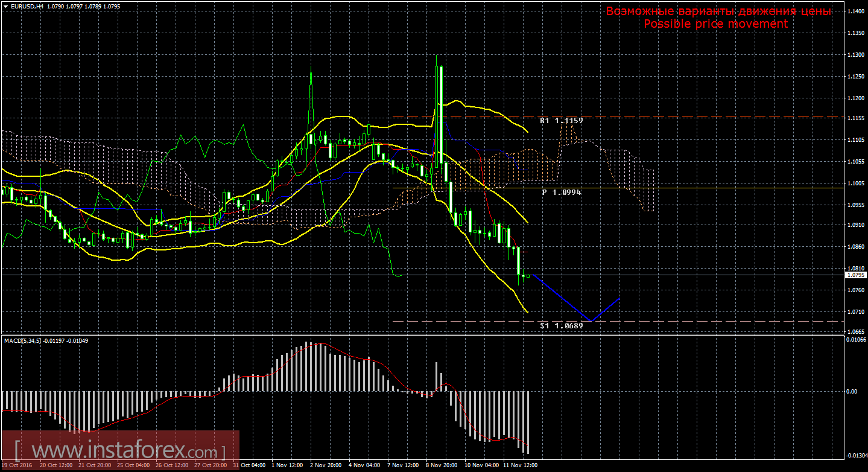Click the 'Возможные варианты движения цены' heading
Image resolution: width=868 pixels, height=472 pixels.
(x=718, y=11)
